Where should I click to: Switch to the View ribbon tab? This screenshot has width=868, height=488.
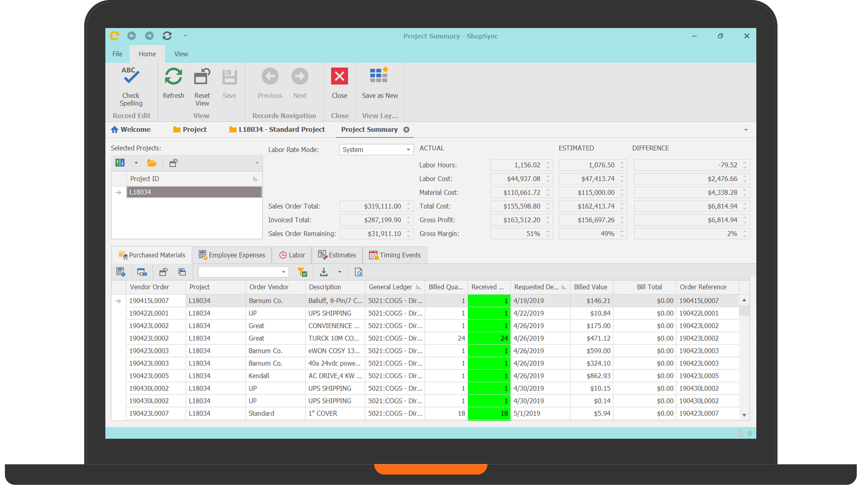[x=181, y=54]
